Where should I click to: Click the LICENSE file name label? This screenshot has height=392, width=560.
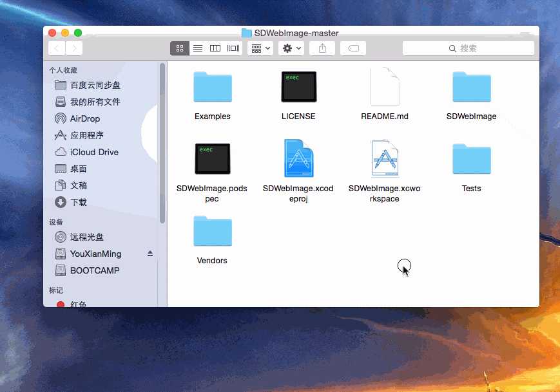(298, 117)
